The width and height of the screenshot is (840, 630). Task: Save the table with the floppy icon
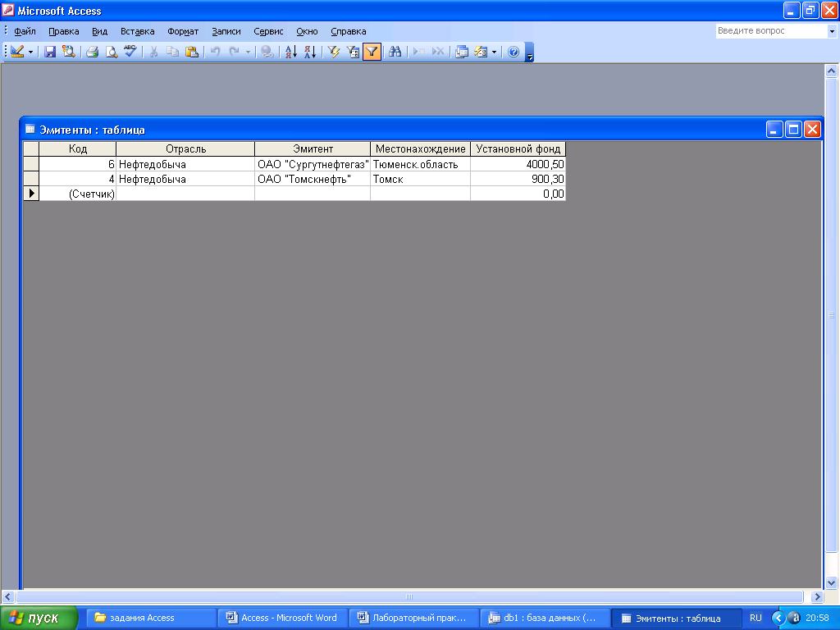coord(50,52)
